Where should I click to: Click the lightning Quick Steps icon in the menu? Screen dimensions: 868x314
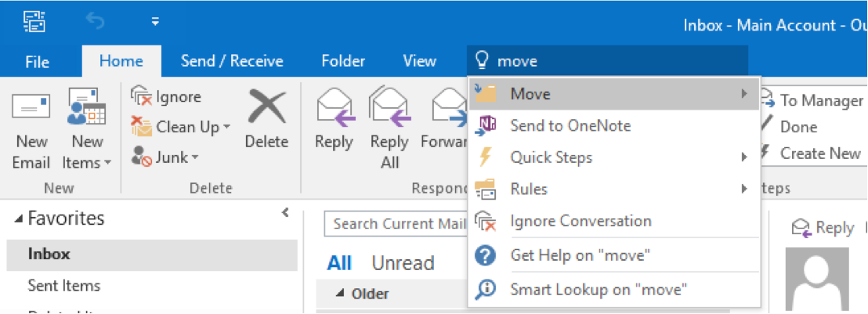(x=485, y=157)
